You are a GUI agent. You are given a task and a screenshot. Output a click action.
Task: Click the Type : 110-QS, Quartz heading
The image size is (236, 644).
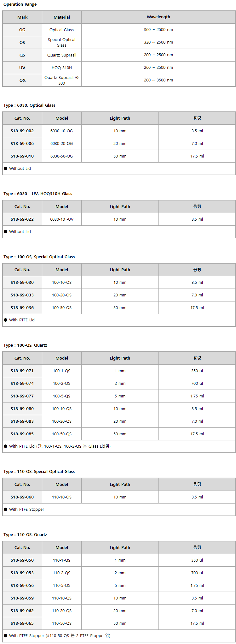tap(25, 534)
